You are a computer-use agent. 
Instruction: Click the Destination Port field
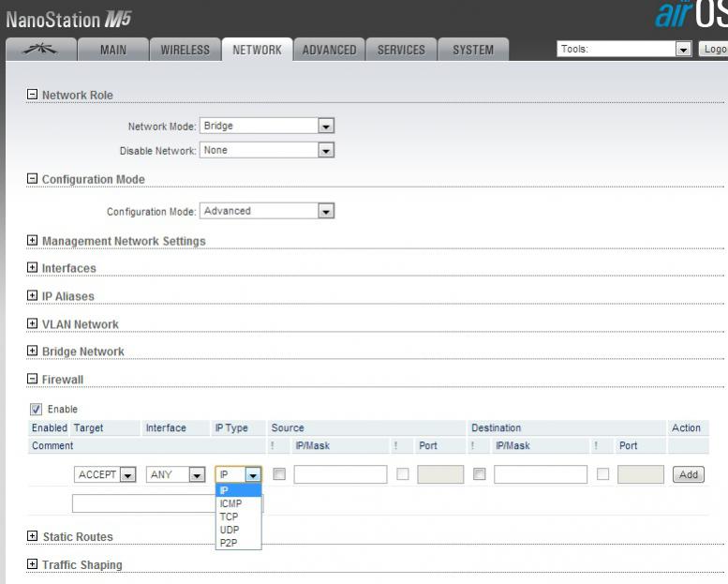[641, 474]
